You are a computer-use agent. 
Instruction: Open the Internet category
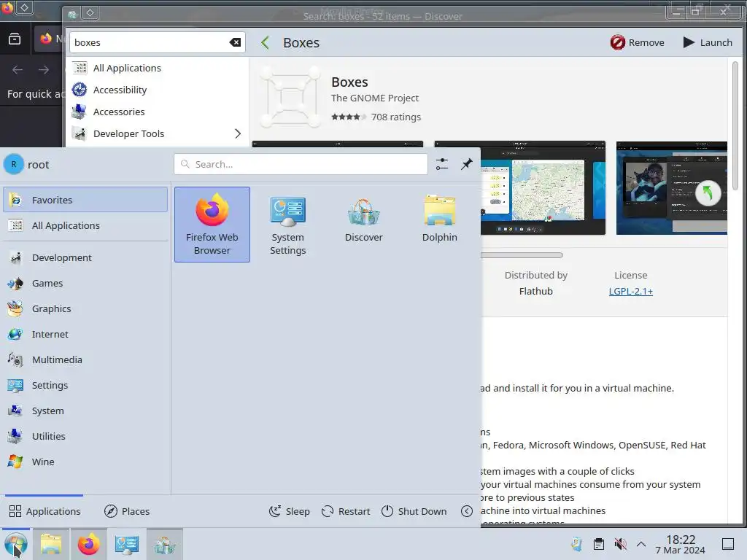coord(85,334)
